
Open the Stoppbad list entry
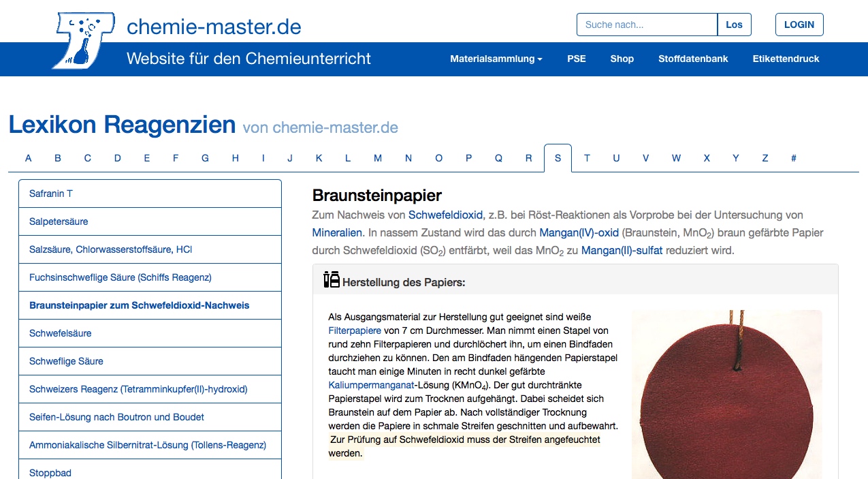(x=150, y=469)
